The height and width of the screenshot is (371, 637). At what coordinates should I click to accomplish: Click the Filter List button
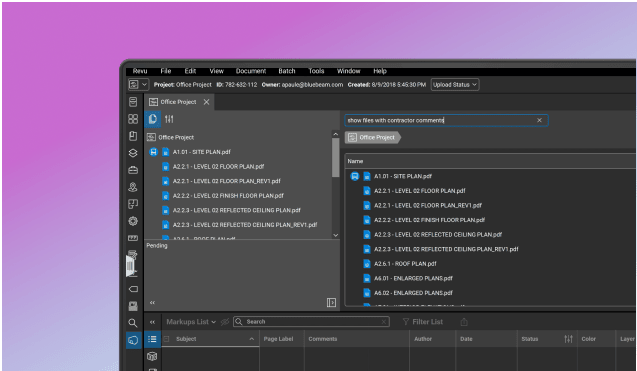tap(422, 322)
